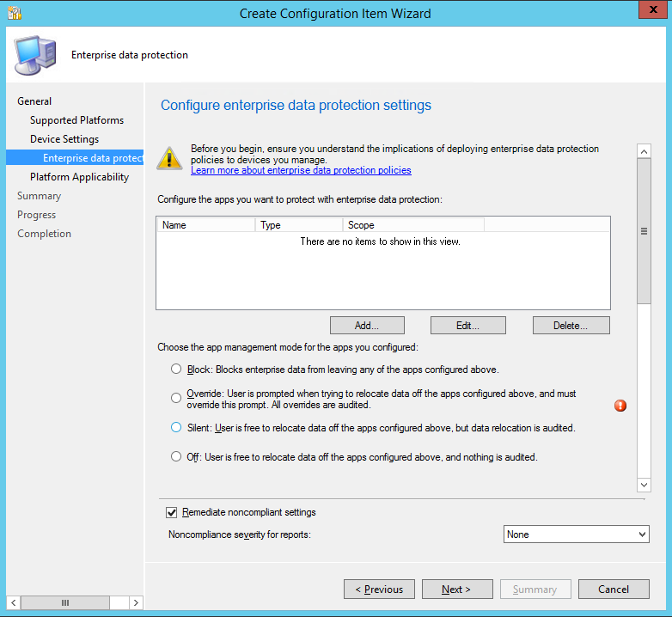
Task: Click the yellow warning triangle icon
Action: (169, 156)
